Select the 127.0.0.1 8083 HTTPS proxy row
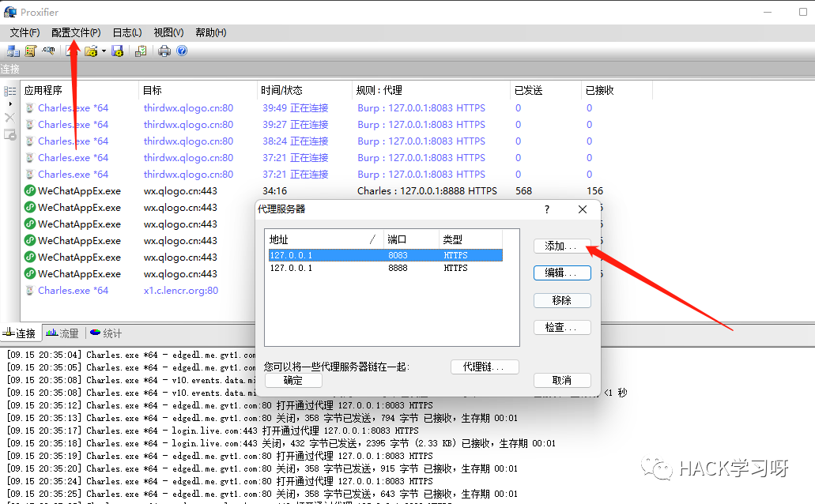The width and height of the screenshot is (815, 504). click(x=385, y=255)
